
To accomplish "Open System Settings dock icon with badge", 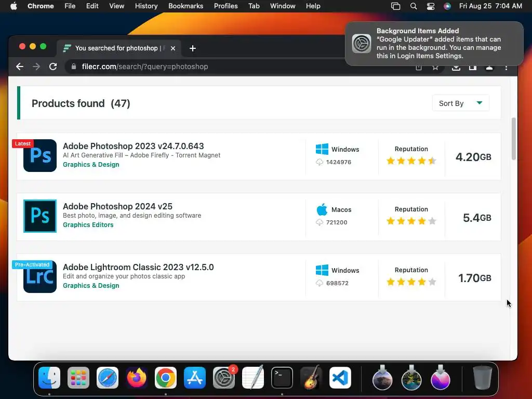I will (224, 378).
